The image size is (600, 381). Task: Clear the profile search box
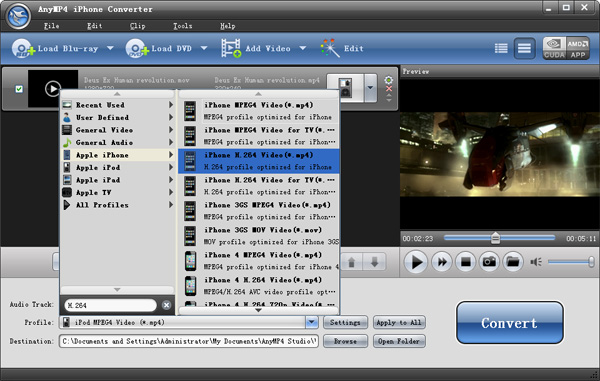click(166, 305)
